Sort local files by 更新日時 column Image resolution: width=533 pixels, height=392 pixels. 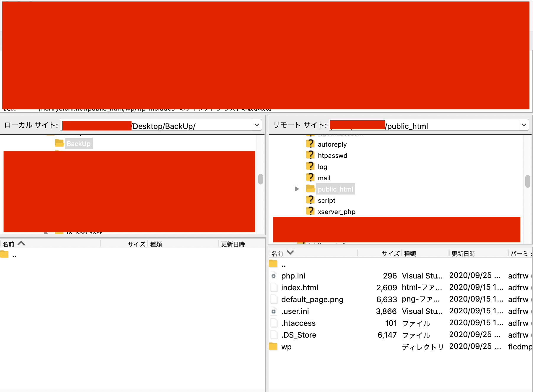tap(242, 244)
